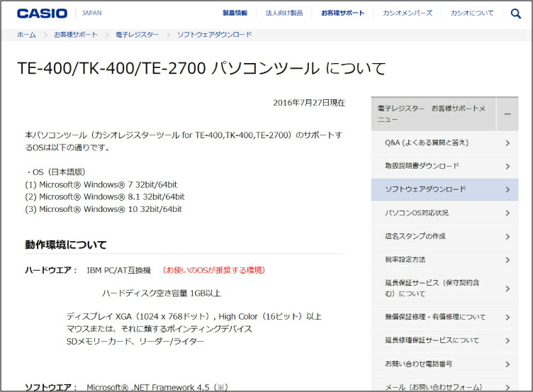Click chevron arrow on 税率設定方法 row
533x392 pixels.
[x=507, y=260]
